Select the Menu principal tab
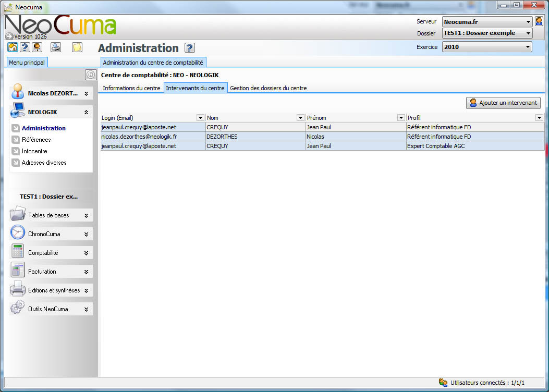The image size is (549, 392). click(x=27, y=63)
